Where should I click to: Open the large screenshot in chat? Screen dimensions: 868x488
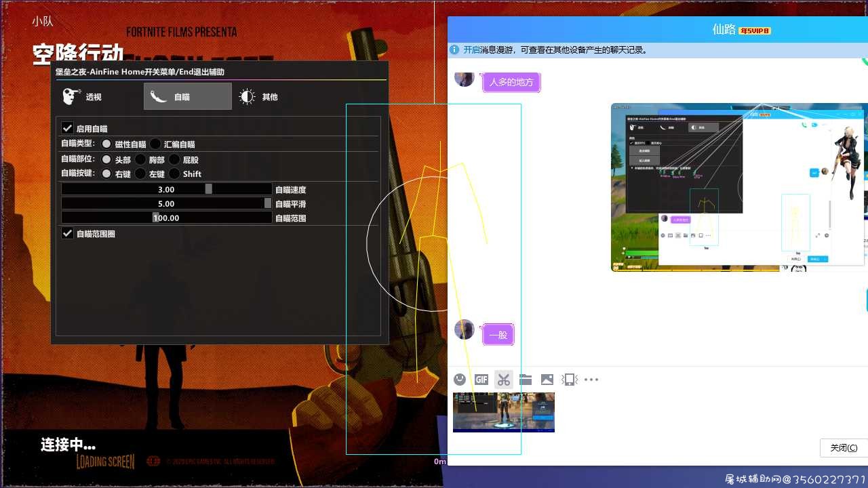tap(739, 187)
